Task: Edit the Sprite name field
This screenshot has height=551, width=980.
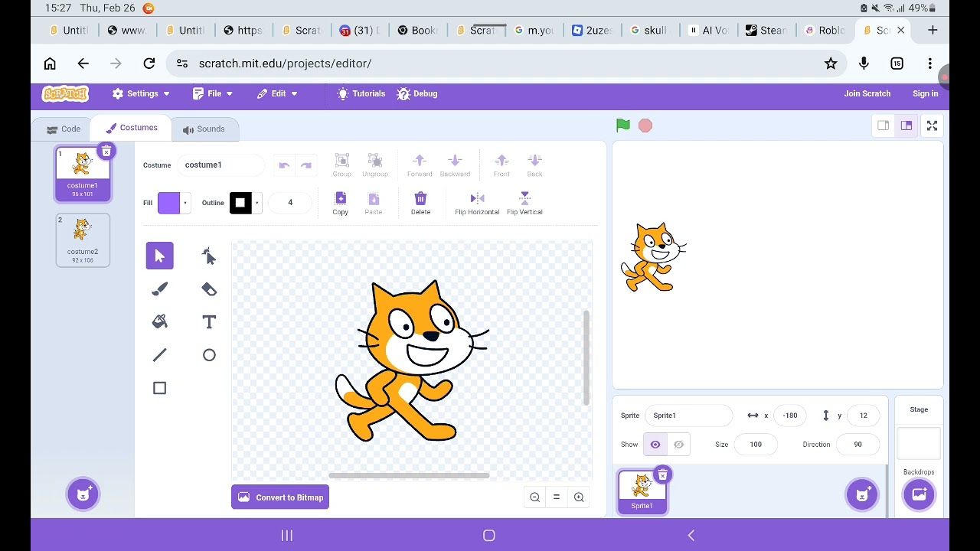Action: (x=688, y=416)
